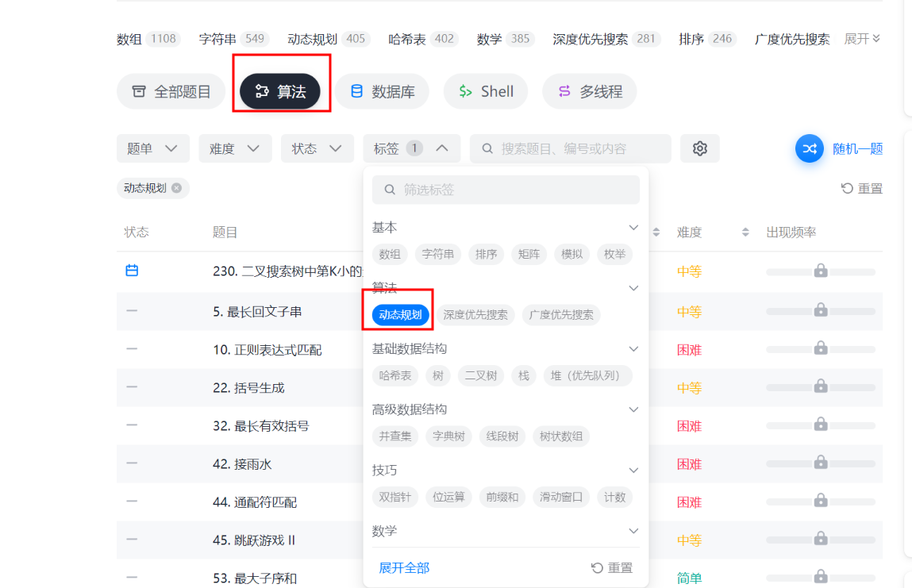Collapse the 基本 tag group
This screenshot has width=912, height=588.
pos(633,228)
